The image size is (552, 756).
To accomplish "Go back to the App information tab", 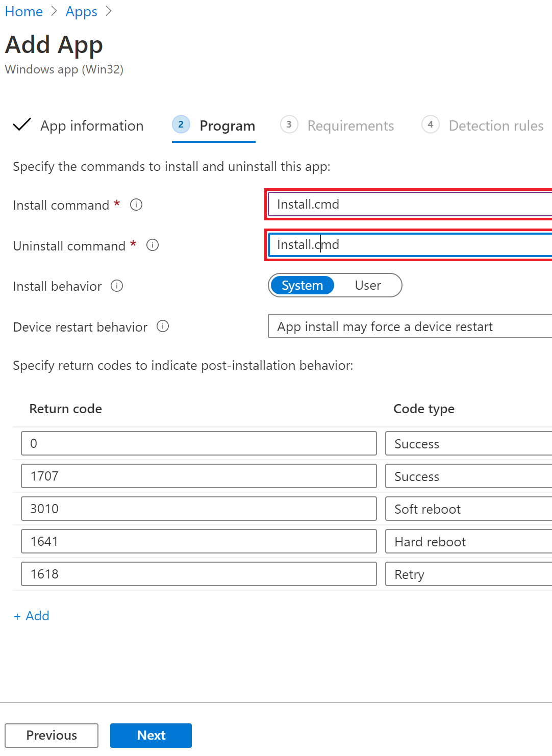I will (x=91, y=125).
